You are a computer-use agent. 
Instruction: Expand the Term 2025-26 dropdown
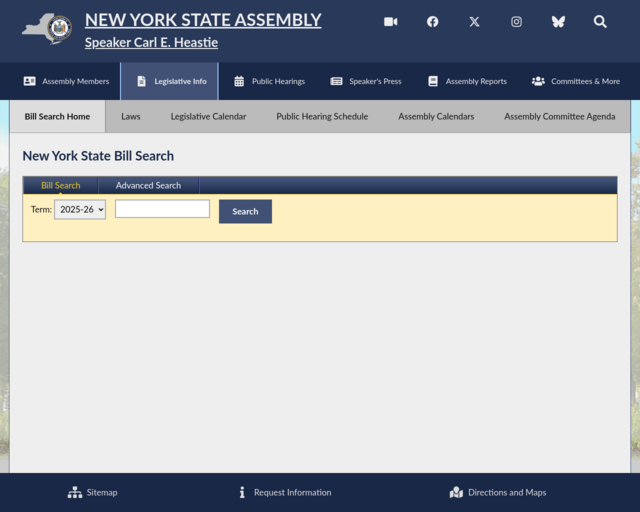point(80,209)
